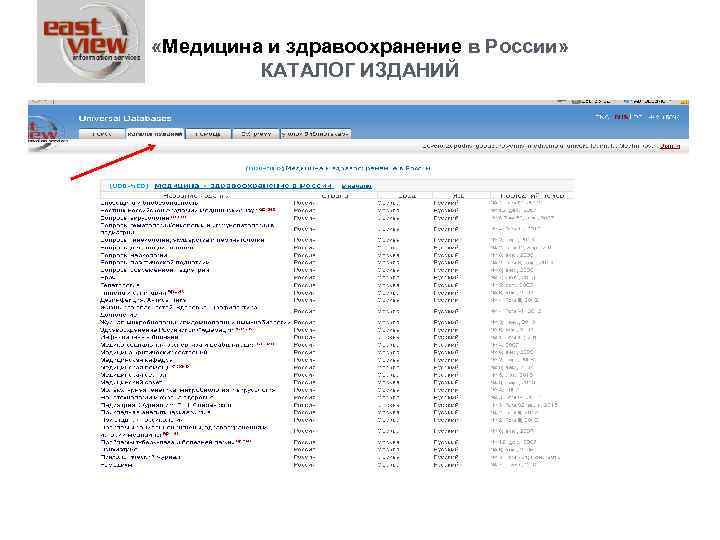The width and height of the screenshot is (720, 540).
Task: Open the 'библиотека' tab in navigation bar
Action: point(315,134)
